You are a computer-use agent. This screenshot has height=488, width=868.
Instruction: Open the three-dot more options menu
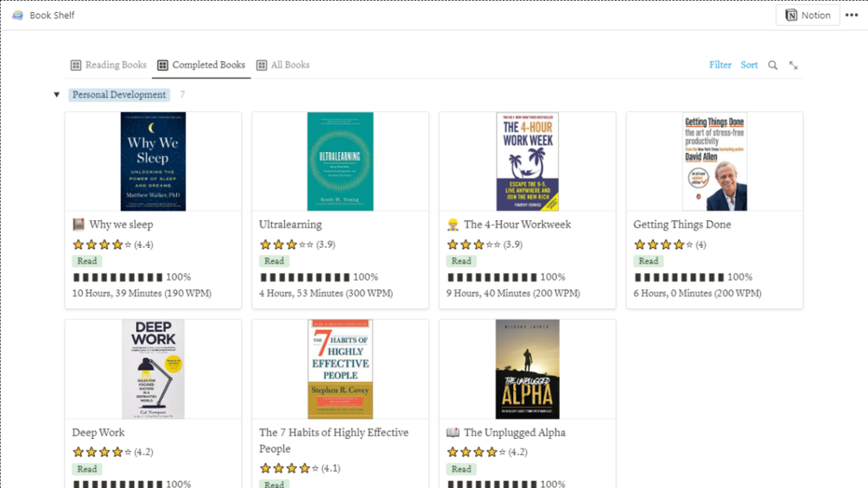point(852,15)
